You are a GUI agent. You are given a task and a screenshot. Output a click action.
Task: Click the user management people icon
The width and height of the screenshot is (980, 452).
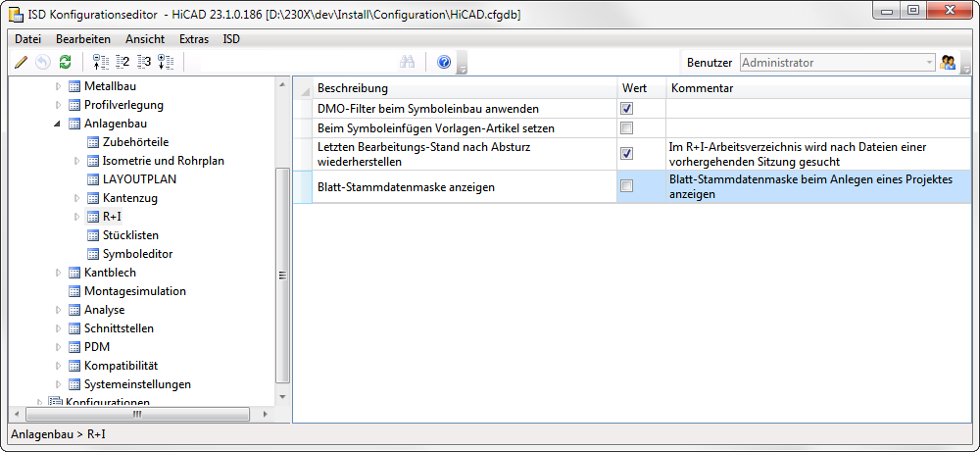tap(948, 62)
